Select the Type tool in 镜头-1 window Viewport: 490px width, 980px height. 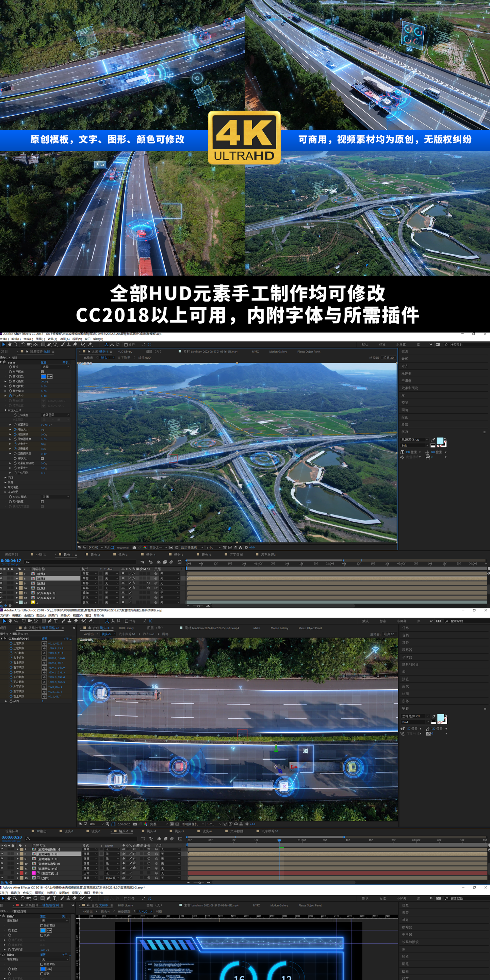(x=55, y=344)
